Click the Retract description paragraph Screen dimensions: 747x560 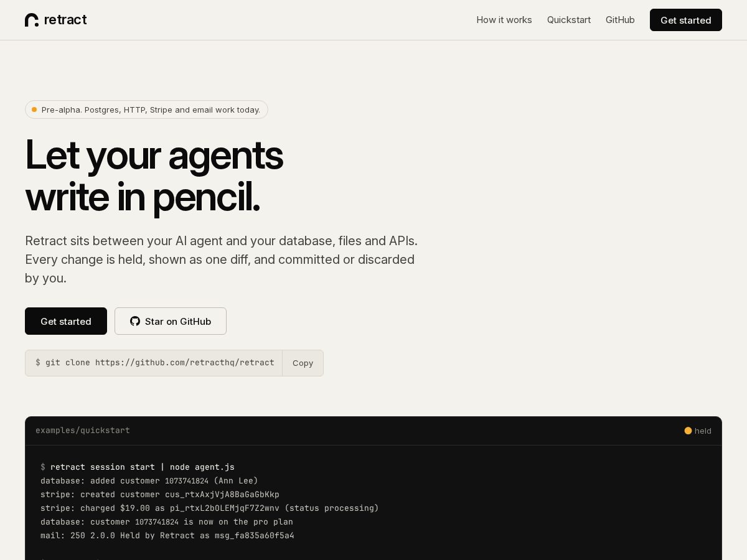[x=221, y=259]
